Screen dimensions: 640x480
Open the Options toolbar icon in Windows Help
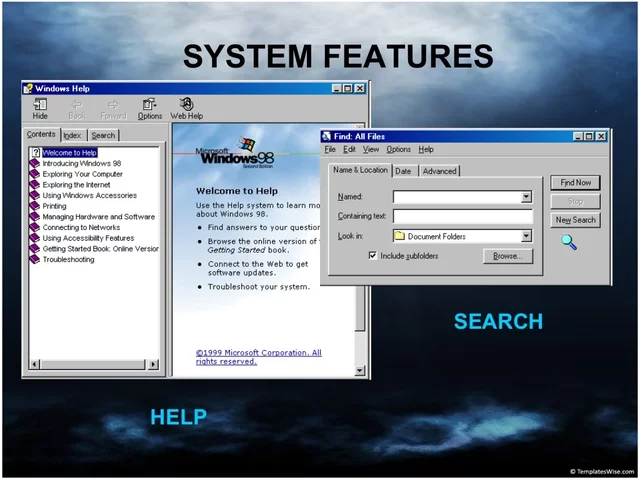coord(149,104)
